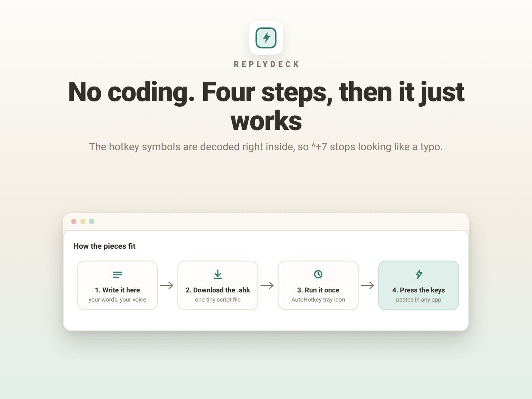532x399 pixels.
Task: Click the "No coding. Four steps" headline
Action: pos(266,106)
